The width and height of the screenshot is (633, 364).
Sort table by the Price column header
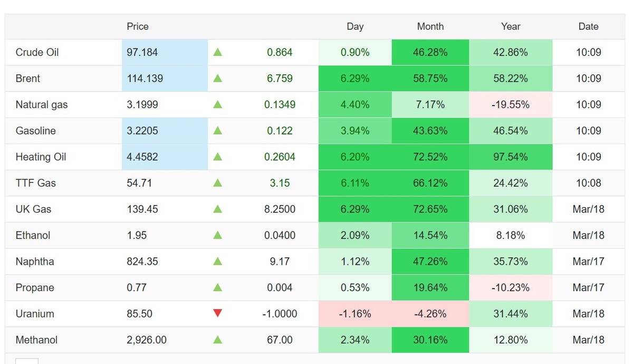point(138,26)
